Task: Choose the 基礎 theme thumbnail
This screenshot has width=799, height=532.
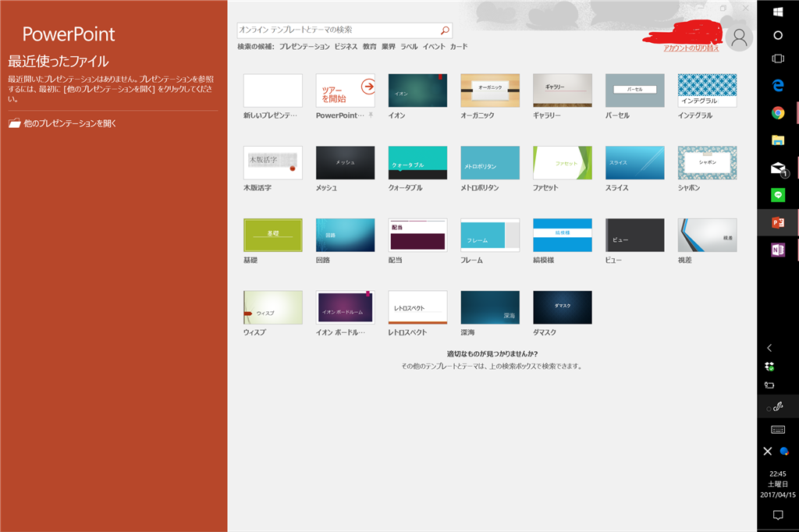Action: (272, 235)
